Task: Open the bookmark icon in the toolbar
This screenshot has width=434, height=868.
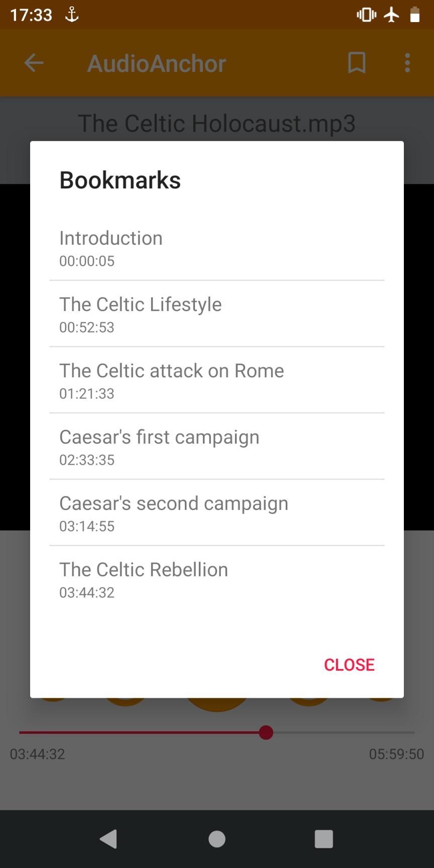Action: 357,63
